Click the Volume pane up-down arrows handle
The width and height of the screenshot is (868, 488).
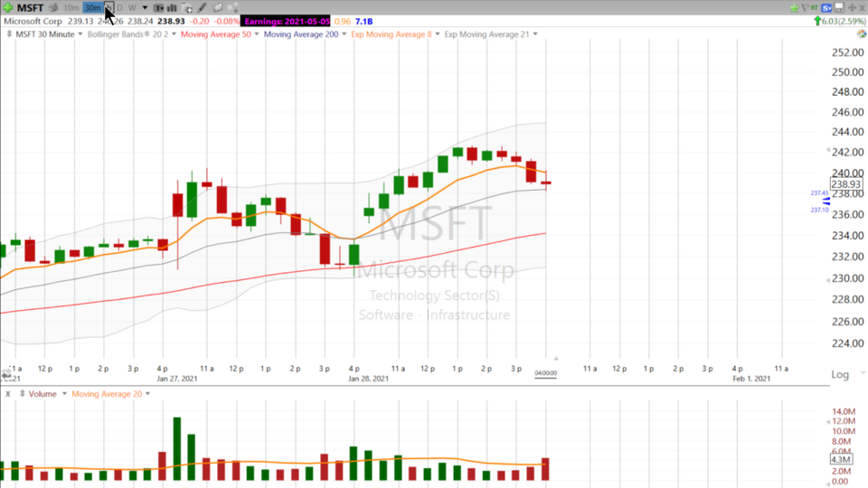click(22, 394)
